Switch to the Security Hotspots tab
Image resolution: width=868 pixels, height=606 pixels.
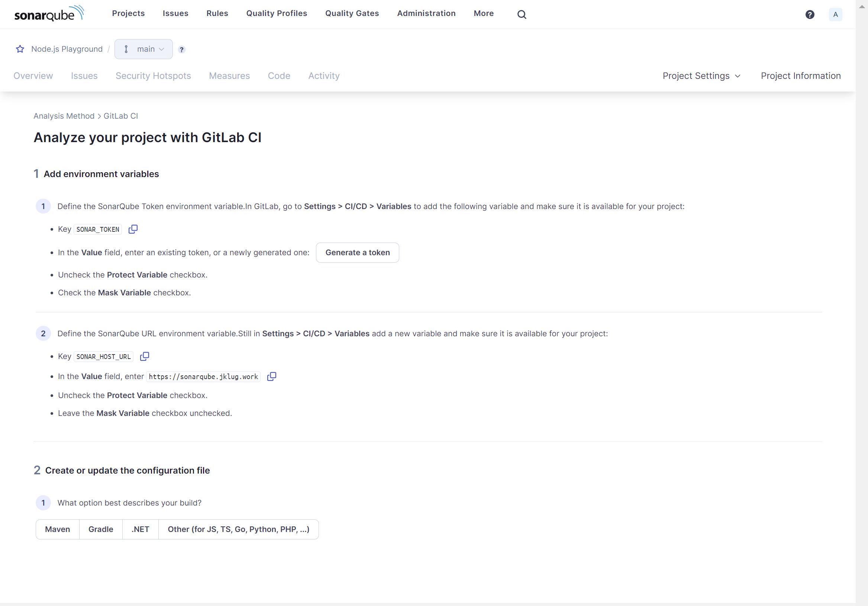click(153, 76)
